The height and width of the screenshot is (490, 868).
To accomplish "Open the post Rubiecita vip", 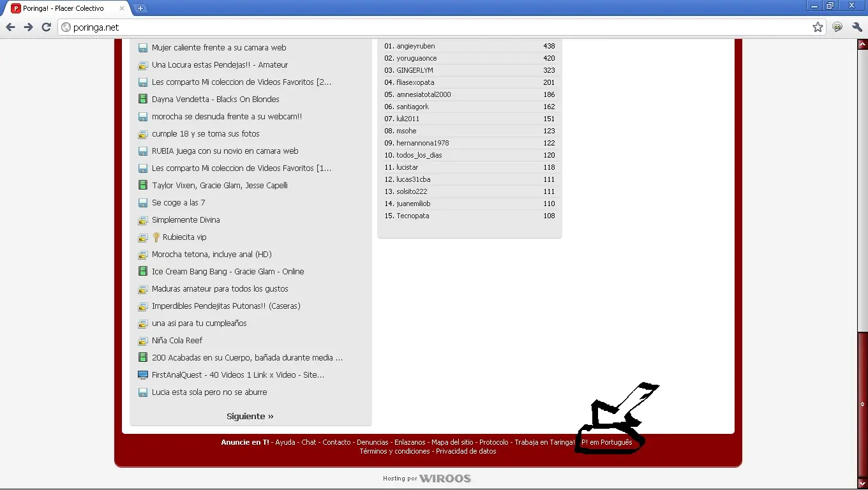I will pyautogui.click(x=184, y=237).
